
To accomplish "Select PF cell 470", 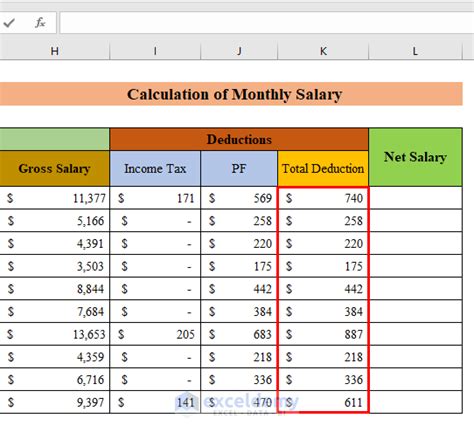I will click(x=239, y=402).
